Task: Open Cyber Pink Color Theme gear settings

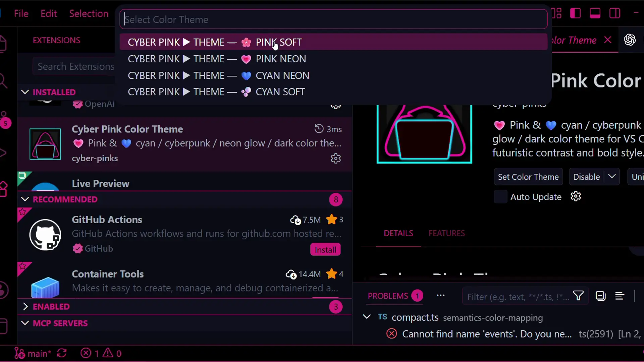Action: 336,158
